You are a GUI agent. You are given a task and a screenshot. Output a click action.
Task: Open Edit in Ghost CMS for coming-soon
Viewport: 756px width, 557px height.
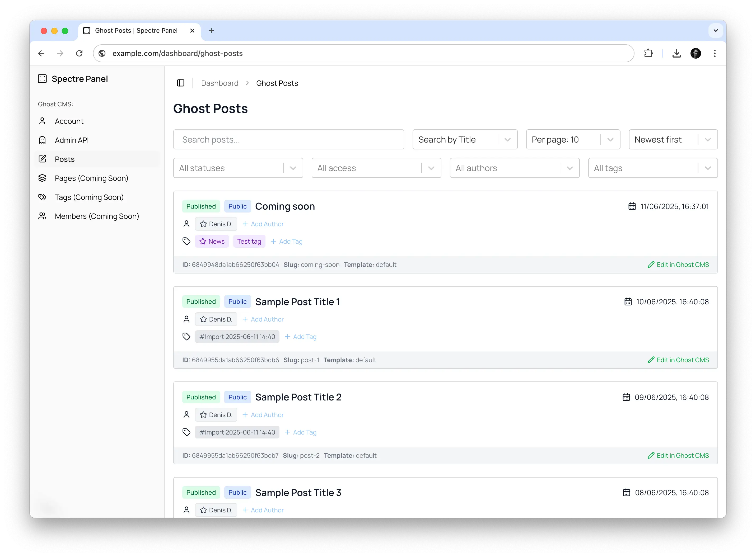pyautogui.click(x=678, y=265)
